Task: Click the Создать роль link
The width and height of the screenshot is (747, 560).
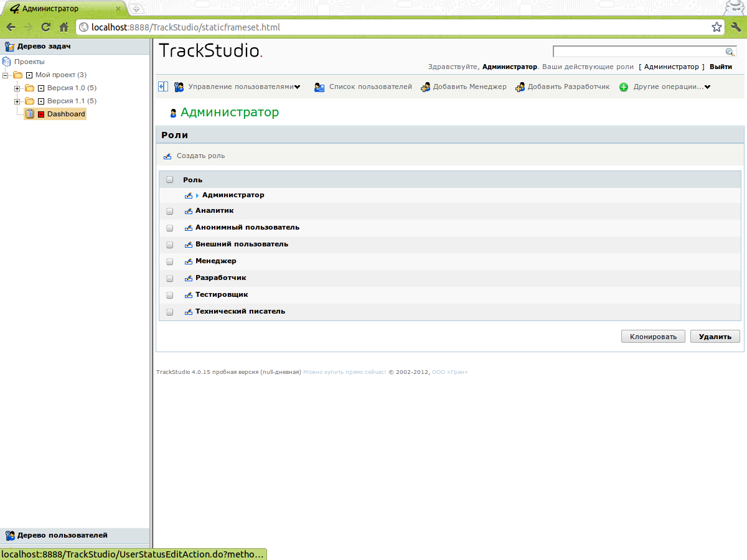Action: 201,156
